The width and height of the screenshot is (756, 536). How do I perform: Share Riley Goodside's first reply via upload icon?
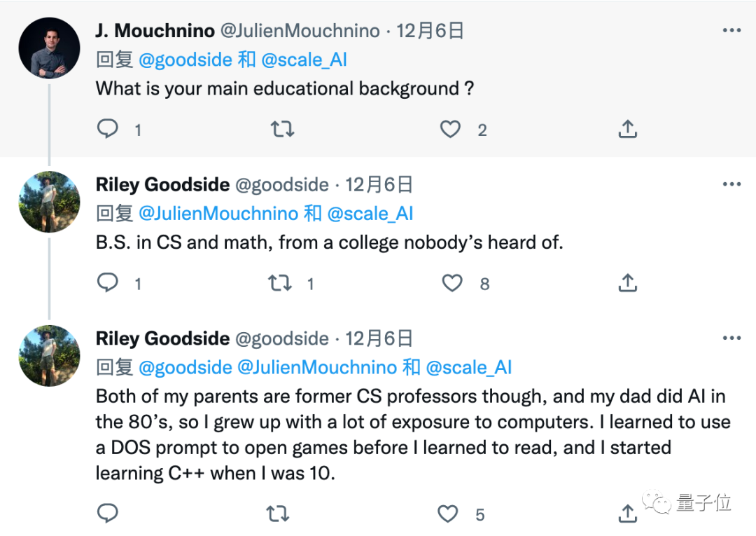[x=627, y=283]
